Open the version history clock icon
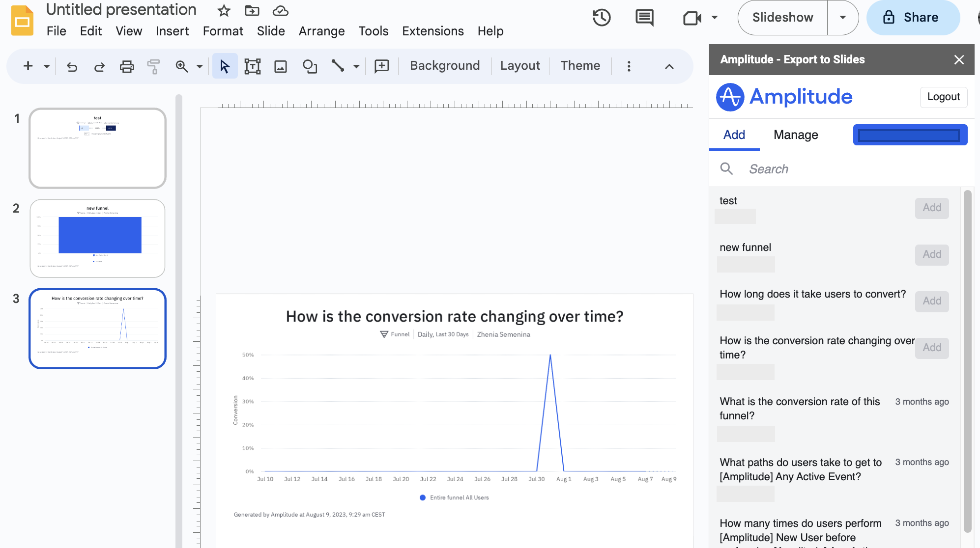 coord(601,18)
